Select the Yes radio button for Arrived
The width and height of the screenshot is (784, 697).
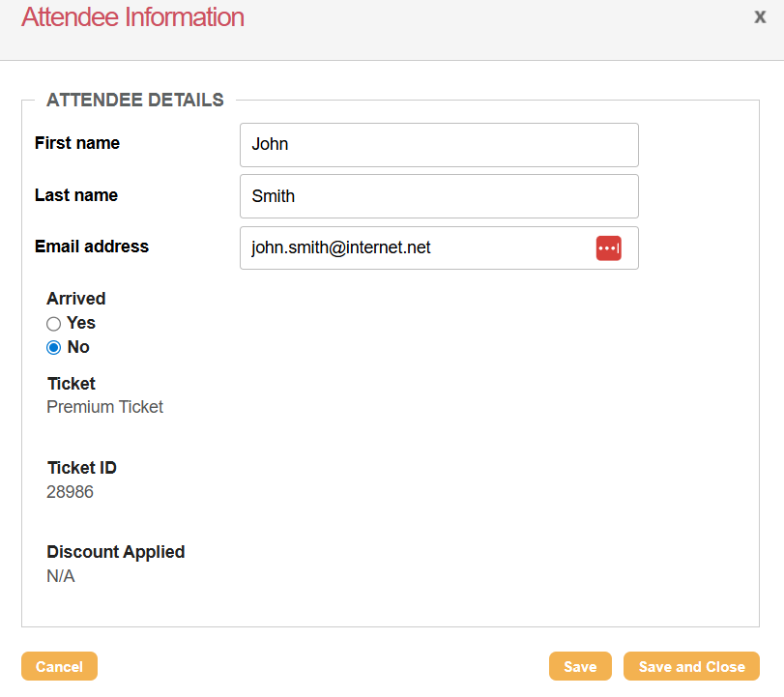point(54,324)
